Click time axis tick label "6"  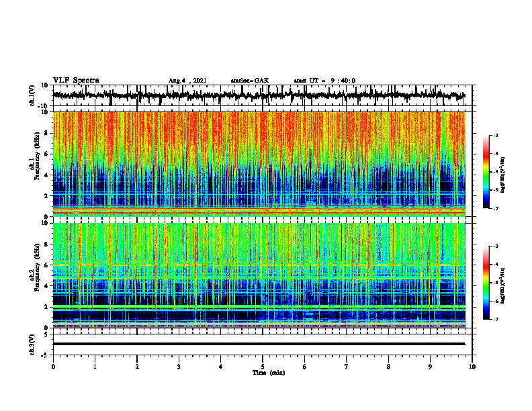tap(305, 367)
